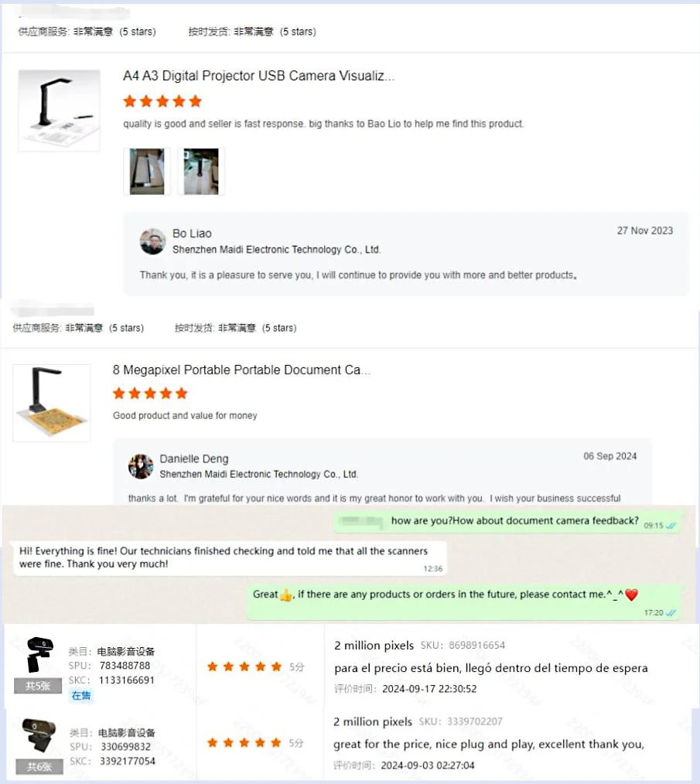Viewport: 700px width, 784px height.
Task: Click the red heart emoji in chat message
Action: pos(631,595)
